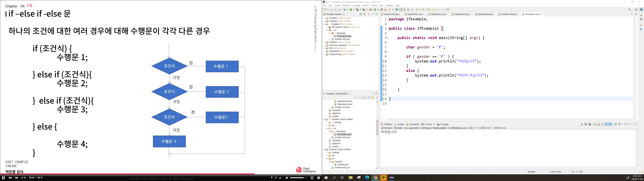Pause the lecture video
The width and height of the screenshot is (644, 181).
pyautogui.click(x=3, y=178)
